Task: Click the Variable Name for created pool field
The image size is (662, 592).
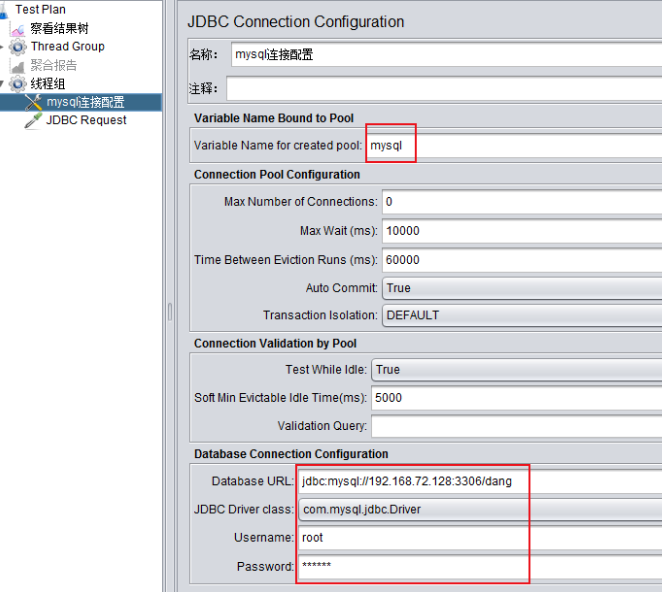Action: tap(514, 146)
